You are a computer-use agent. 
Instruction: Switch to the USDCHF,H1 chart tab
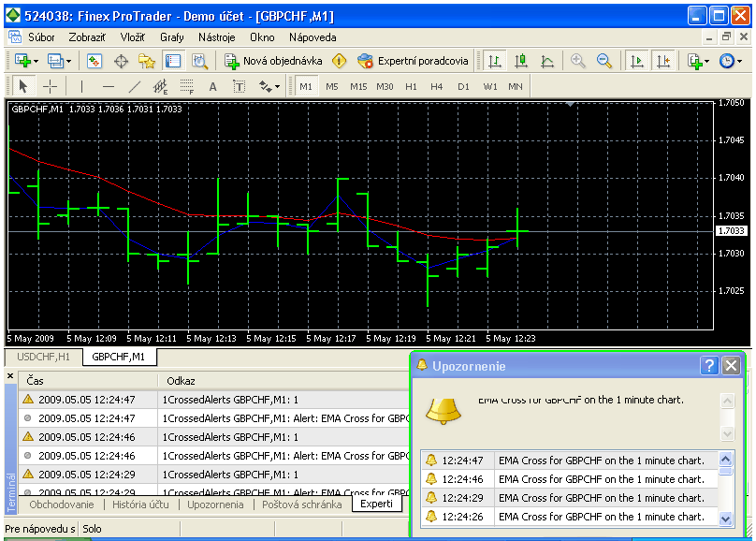(43, 357)
